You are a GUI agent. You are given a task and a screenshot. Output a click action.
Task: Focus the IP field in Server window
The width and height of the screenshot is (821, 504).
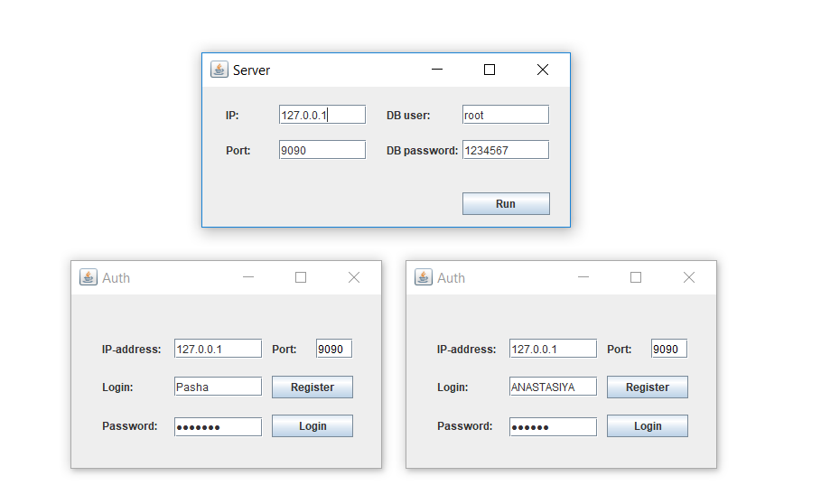[322, 115]
